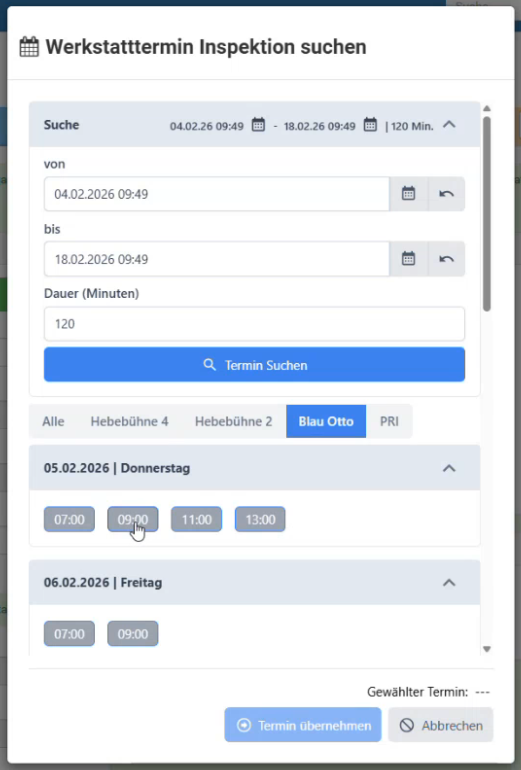This screenshot has height=770, width=521.
Task: Click the scrollbar down arrow
Action: [487, 649]
